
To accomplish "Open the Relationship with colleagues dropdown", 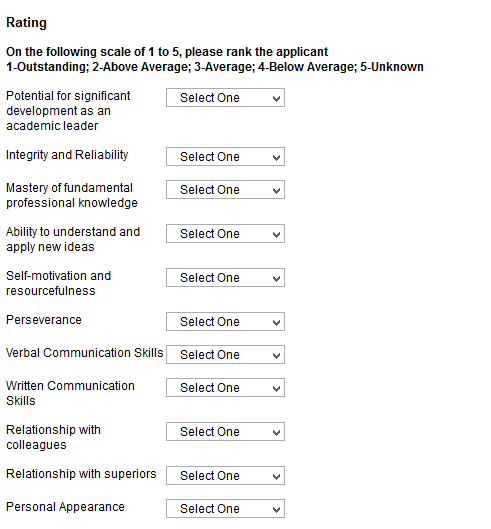I will point(225,431).
